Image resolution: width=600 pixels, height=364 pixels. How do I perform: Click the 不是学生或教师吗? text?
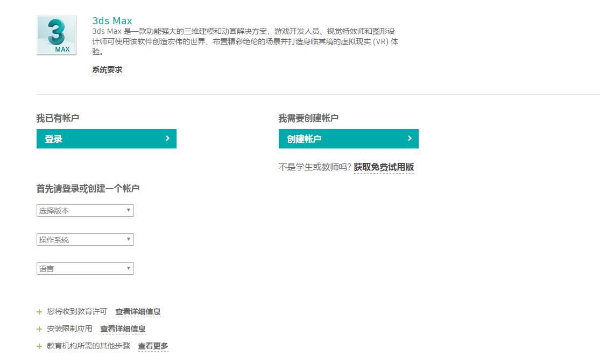[315, 167]
